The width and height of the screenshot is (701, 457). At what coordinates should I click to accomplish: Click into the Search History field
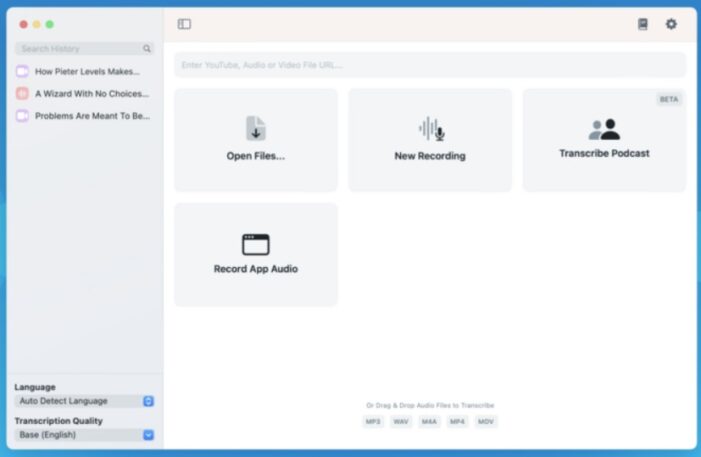click(78, 48)
